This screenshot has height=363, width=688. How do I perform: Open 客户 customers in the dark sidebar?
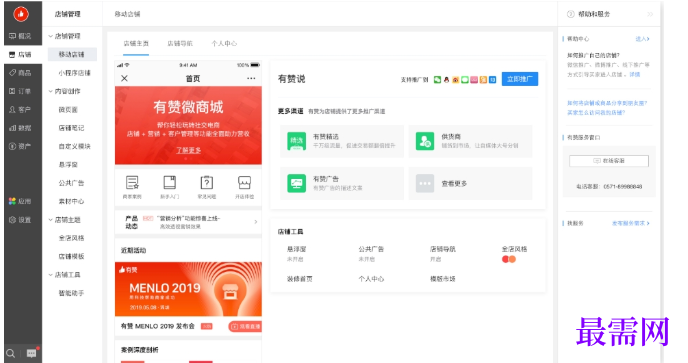click(x=21, y=110)
